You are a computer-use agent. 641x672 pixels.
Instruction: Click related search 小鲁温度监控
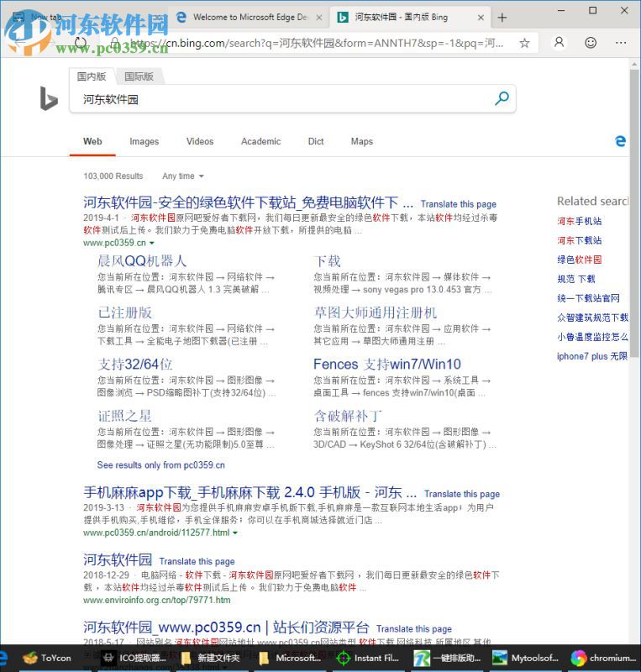[x=592, y=337]
